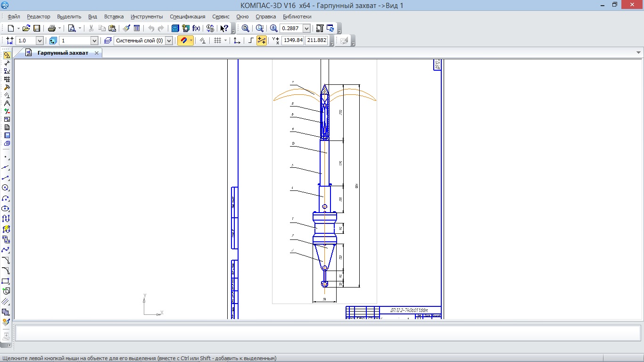Toggle the grid display
This screenshot has height=362, width=644.
pos(217,41)
